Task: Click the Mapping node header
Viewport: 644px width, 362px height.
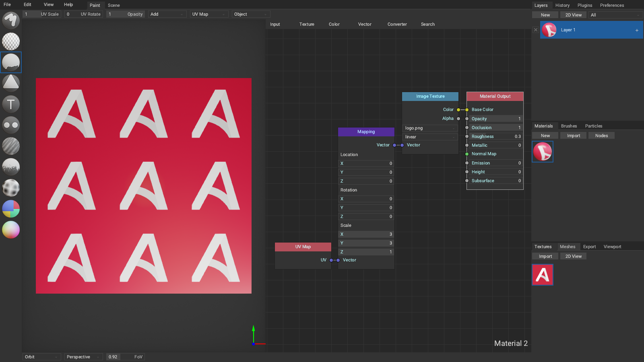Action: point(366,132)
